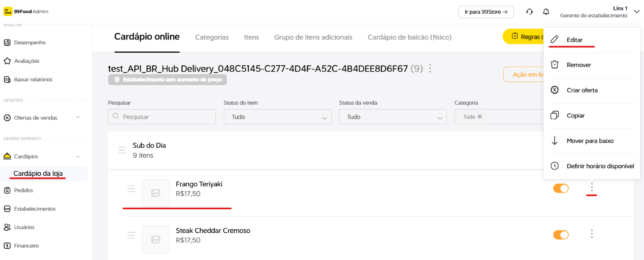
Task: Open Avaliações in the sidebar
Action: tap(27, 61)
